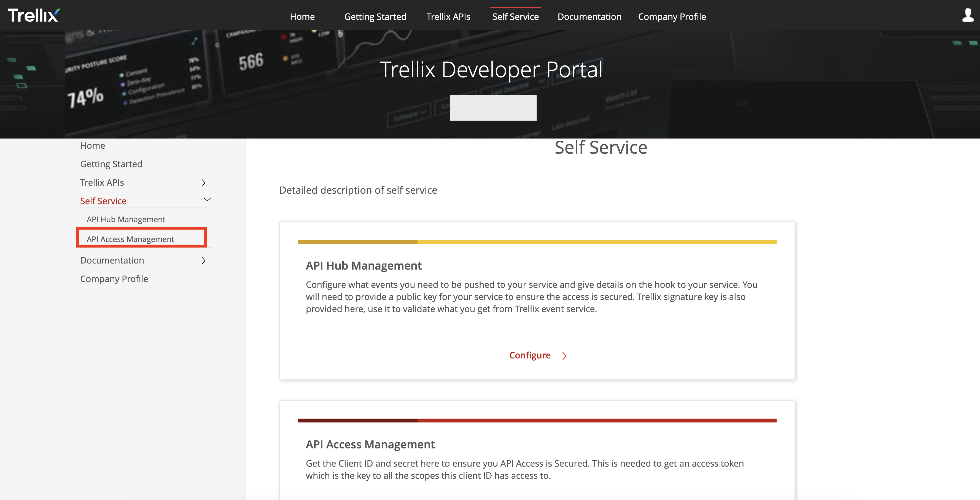Viewport: 980px width, 500px height.
Task: Click the API Access Management card heading
Action: (370, 445)
